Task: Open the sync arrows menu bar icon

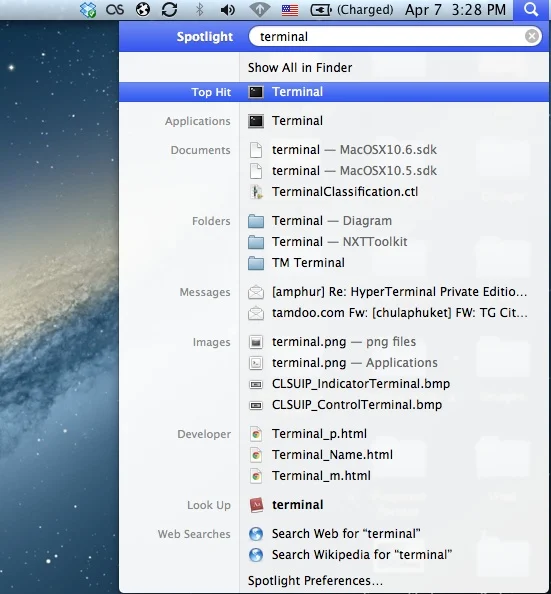Action: [x=169, y=9]
